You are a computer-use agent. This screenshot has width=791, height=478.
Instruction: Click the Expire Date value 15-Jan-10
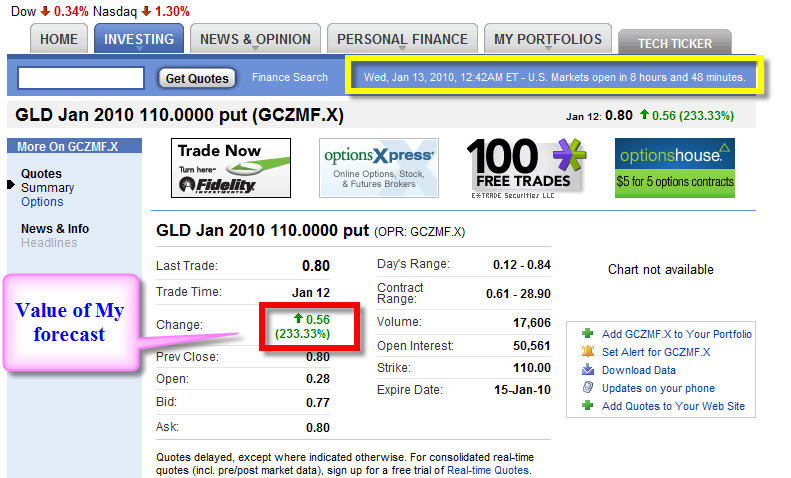522,390
